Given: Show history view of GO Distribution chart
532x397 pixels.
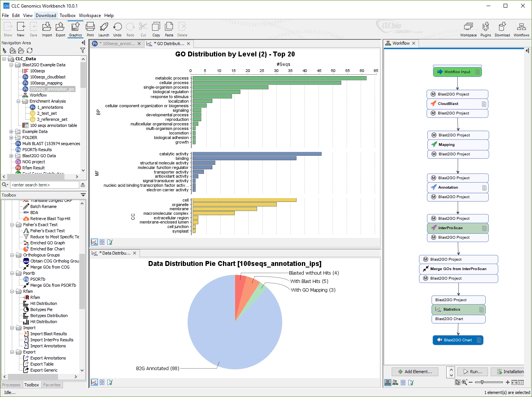Looking at the screenshot, I should (x=102, y=242).
